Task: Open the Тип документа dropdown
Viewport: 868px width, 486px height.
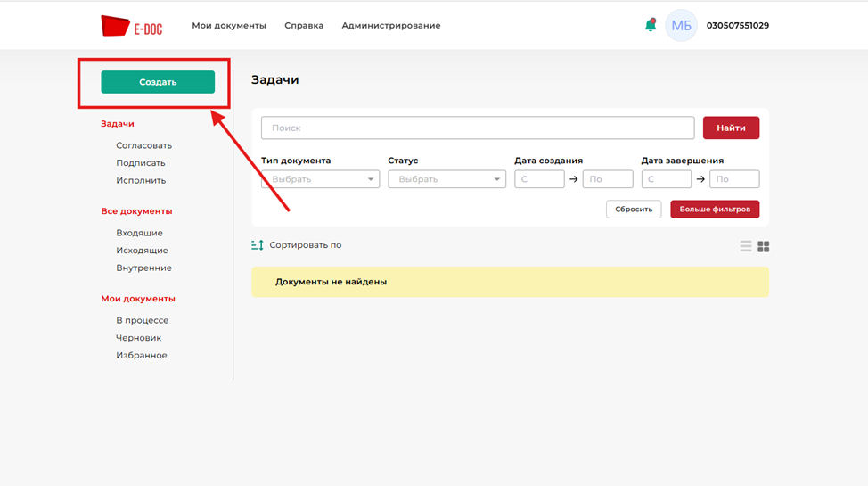Action: [x=320, y=179]
